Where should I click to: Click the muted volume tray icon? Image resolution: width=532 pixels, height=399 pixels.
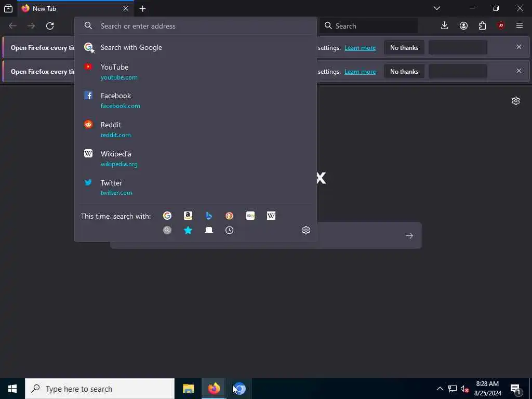point(464,389)
